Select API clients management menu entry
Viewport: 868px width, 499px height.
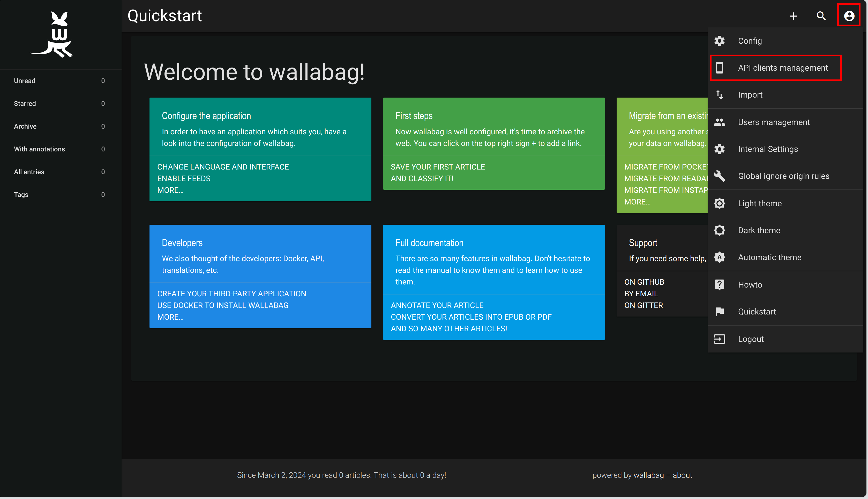pyautogui.click(x=785, y=68)
